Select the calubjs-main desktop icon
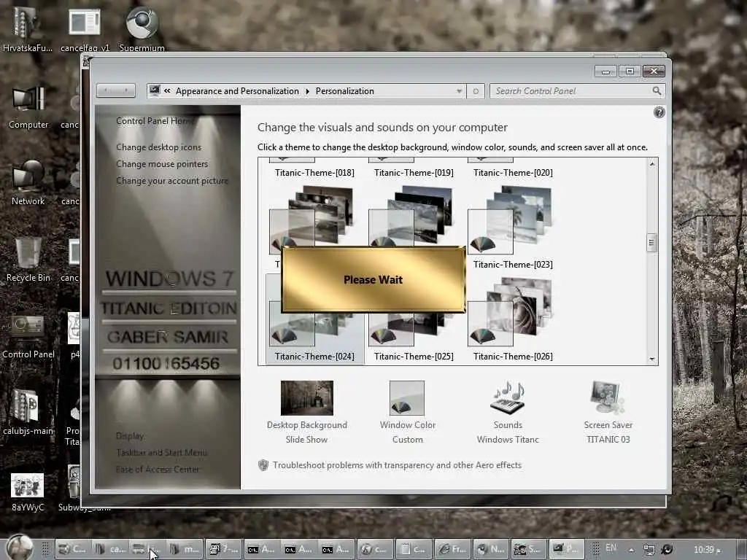Image resolution: width=747 pixels, height=560 pixels. coord(28,413)
